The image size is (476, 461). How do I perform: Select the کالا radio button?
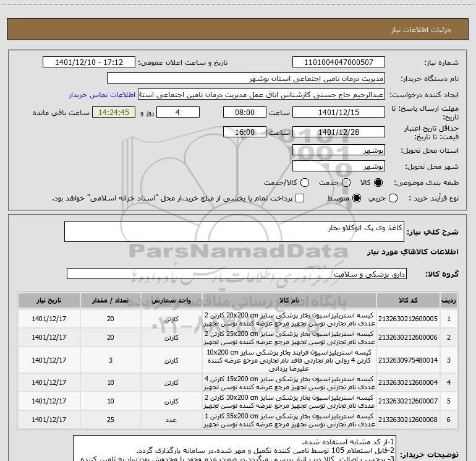click(378, 183)
